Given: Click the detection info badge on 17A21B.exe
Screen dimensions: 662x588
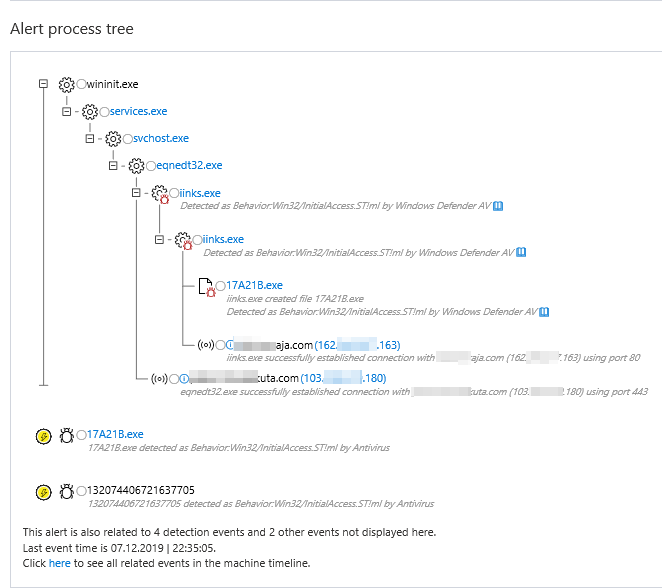Looking at the screenshot, I should (x=543, y=312).
